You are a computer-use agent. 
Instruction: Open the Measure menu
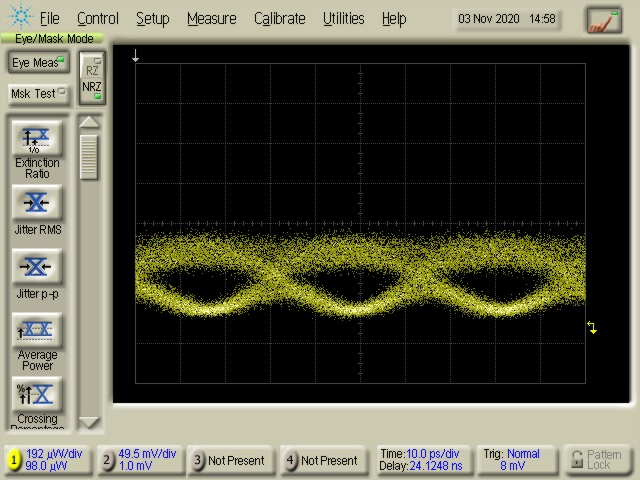(x=211, y=18)
